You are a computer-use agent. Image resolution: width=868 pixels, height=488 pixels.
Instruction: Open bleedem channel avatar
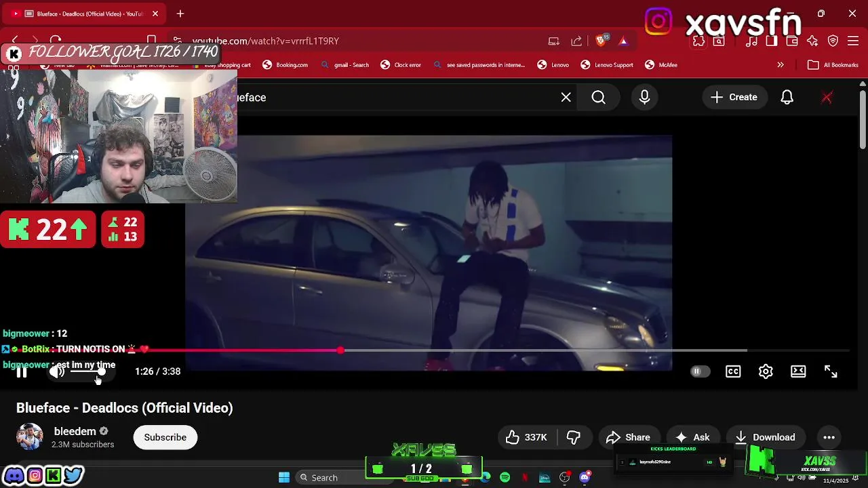point(29,437)
